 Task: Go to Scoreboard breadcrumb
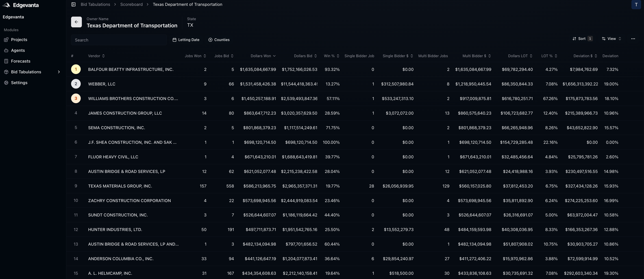click(131, 4)
